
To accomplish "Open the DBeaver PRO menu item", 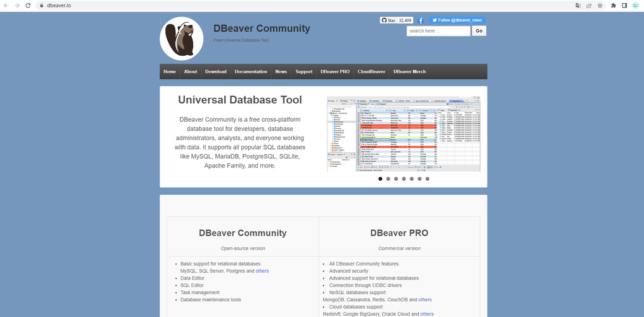I will point(335,72).
